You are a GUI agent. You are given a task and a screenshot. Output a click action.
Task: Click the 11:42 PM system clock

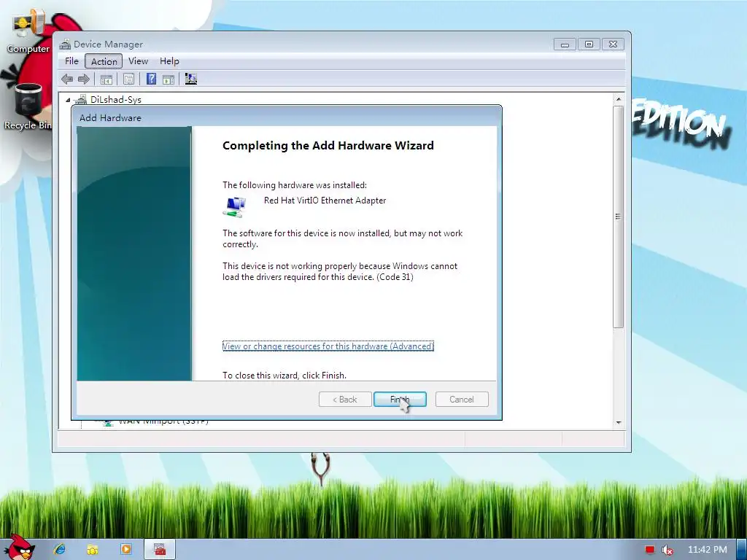(707, 550)
